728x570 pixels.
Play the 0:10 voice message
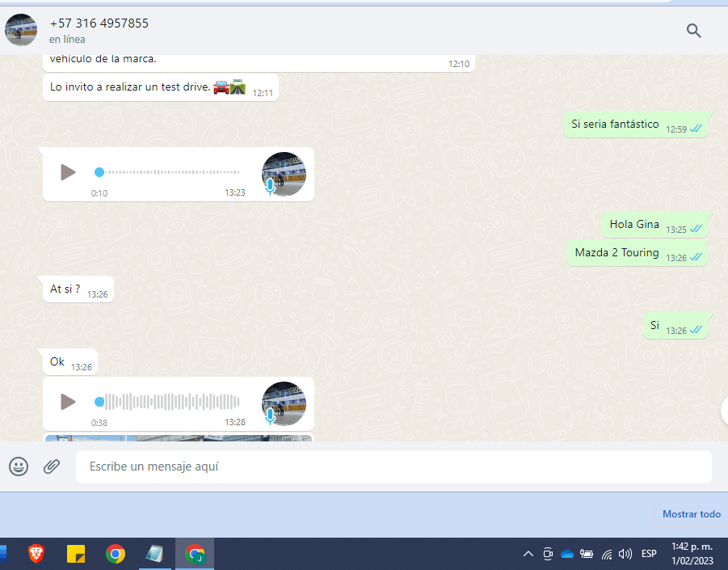coord(68,172)
